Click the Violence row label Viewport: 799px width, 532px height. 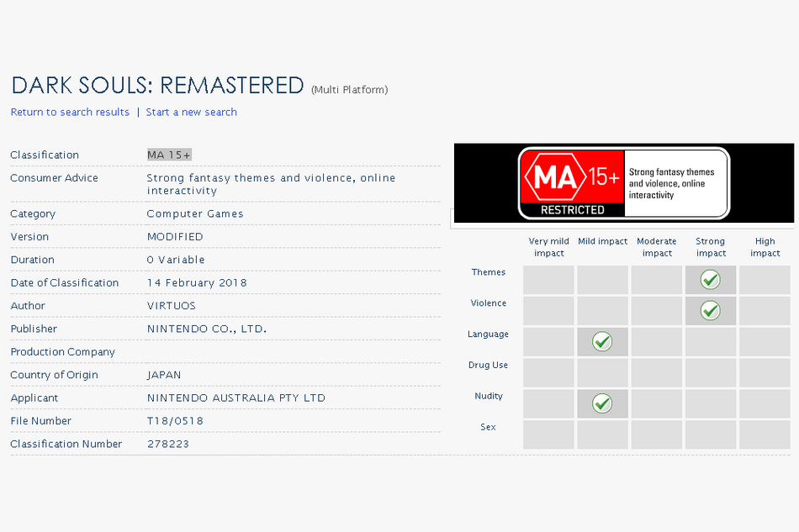pyautogui.click(x=488, y=303)
